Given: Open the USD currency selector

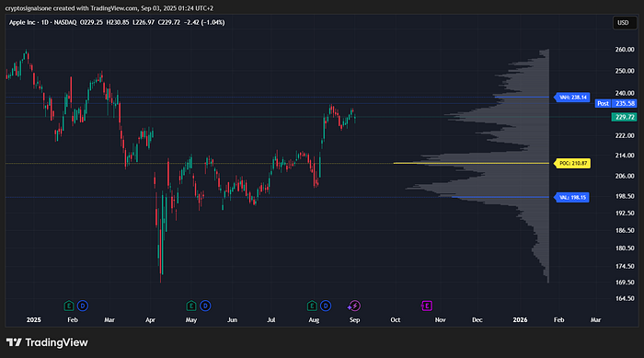Looking at the screenshot, I should click(624, 23).
